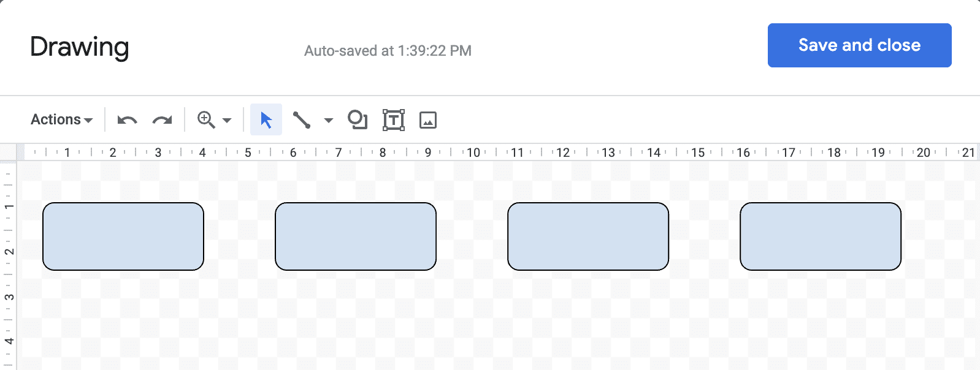Select the second rounded rectangle shape
The height and width of the screenshot is (370, 980).
[356, 236]
